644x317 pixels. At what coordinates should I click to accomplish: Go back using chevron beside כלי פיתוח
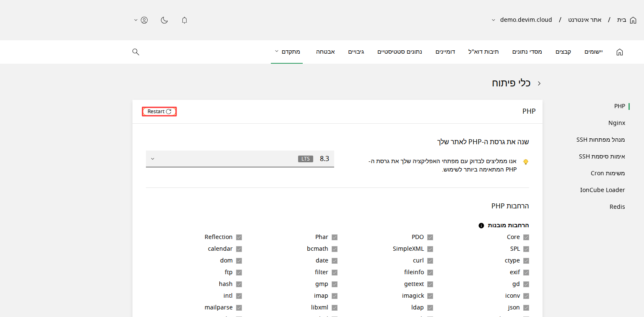(539, 83)
